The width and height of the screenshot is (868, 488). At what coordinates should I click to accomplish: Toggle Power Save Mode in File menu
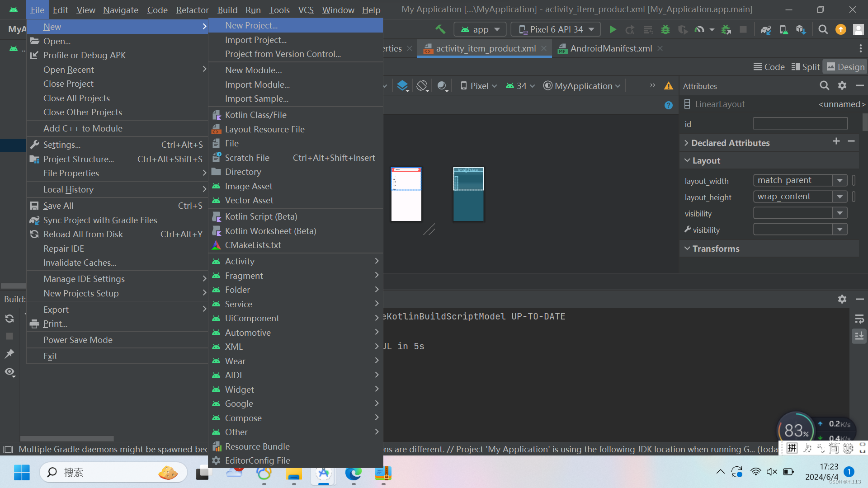coord(78,340)
